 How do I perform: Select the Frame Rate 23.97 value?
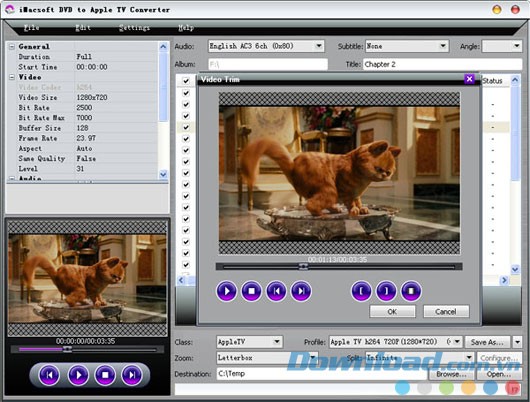[86, 138]
